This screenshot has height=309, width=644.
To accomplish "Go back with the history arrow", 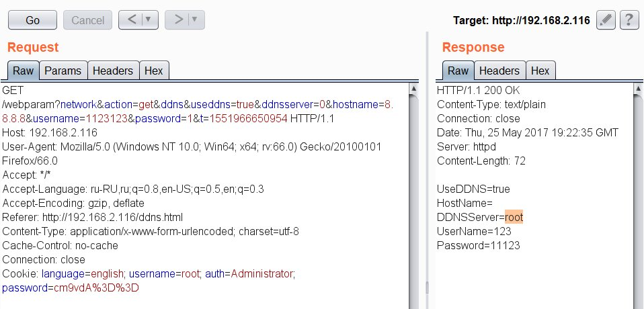I will 132,19.
